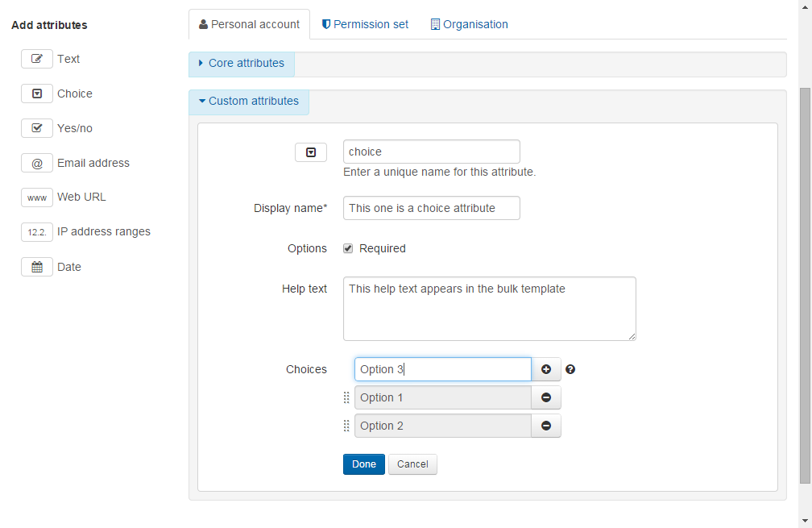This screenshot has width=812, height=528.
Task: Remove Option 1 from choices
Action: point(546,397)
